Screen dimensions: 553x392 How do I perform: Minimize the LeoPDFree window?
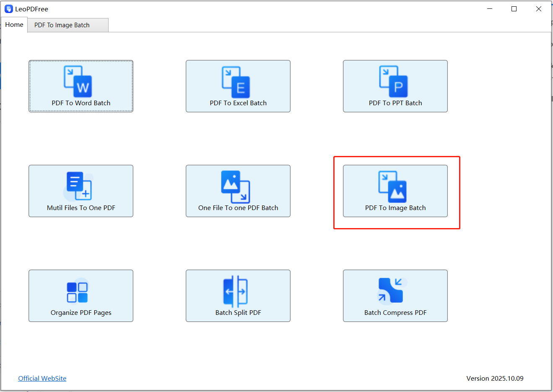tap(489, 9)
